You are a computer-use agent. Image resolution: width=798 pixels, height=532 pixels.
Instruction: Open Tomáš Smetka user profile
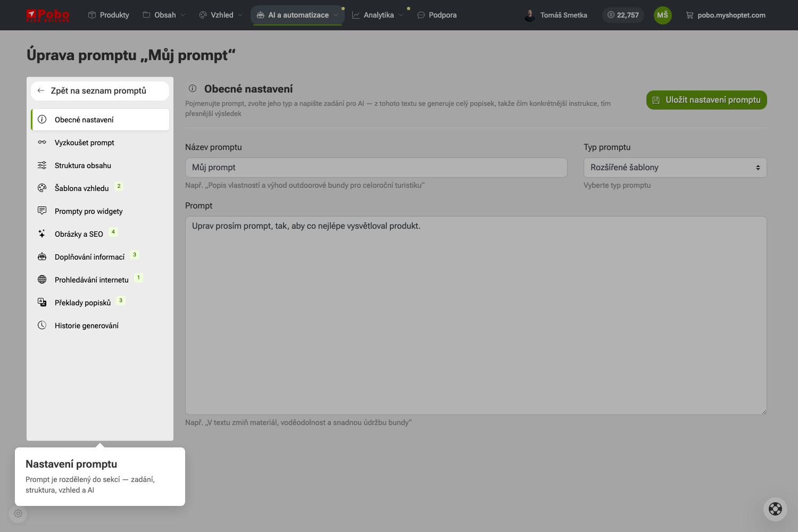click(556, 15)
